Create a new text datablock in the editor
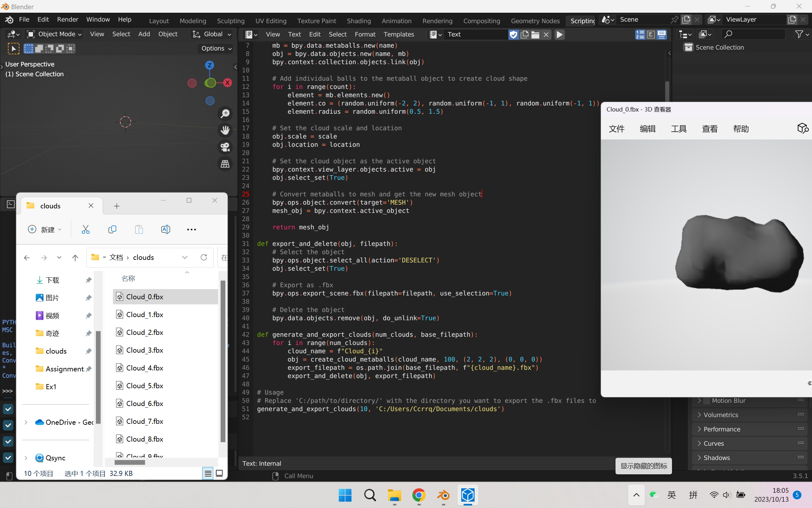This screenshot has height=508, width=812. coord(524,35)
